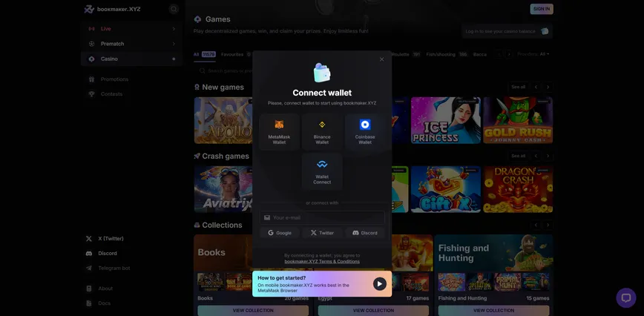Pick the Coinbase Wallet option
The height and width of the screenshot is (316, 644).
(365, 132)
